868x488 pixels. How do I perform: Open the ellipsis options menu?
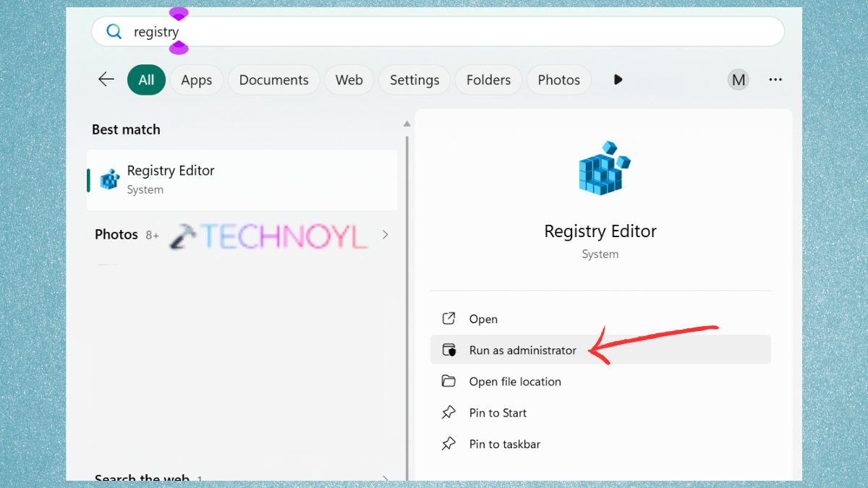[775, 80]
